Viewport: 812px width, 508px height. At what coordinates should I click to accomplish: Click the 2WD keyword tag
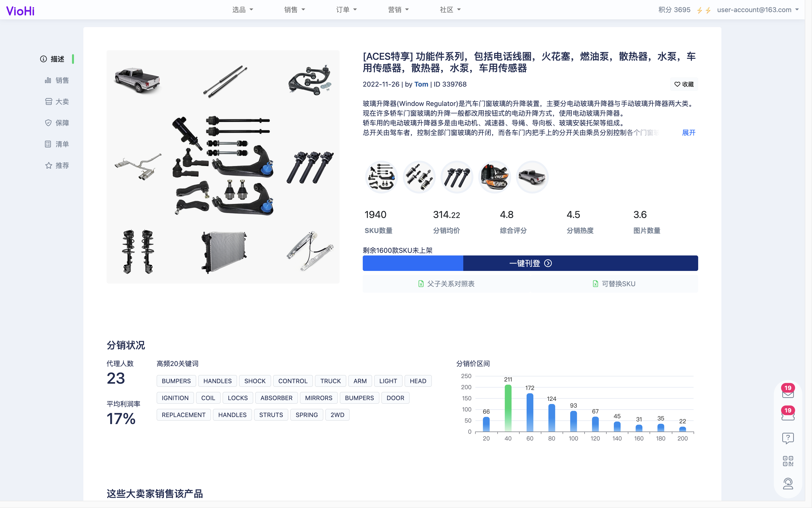pyautogui.click(x=337, y=415)
